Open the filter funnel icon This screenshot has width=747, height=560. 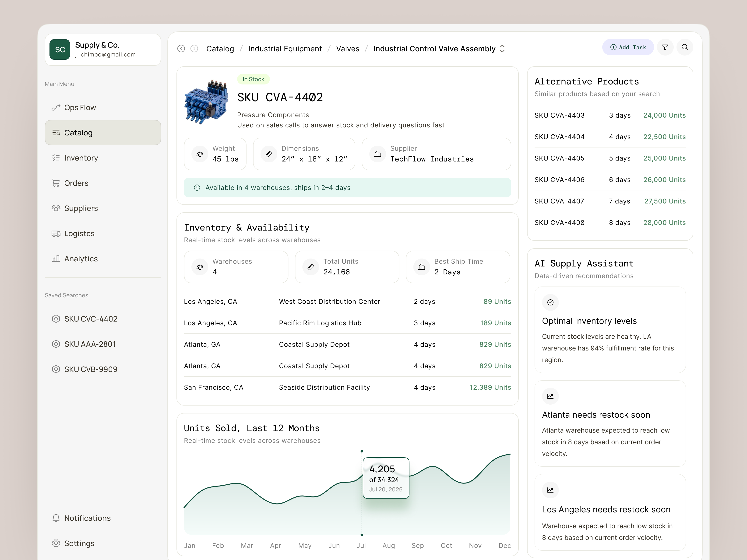(x=665, y=47)
